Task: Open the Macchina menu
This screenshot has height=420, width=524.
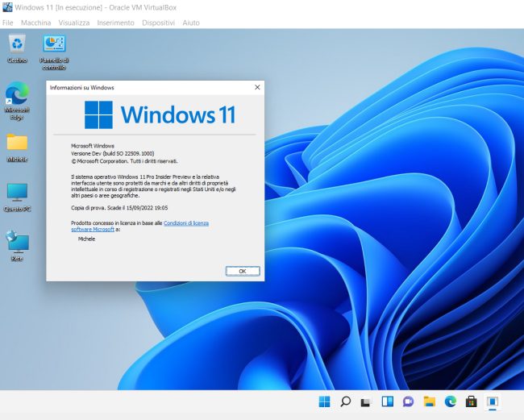Action: click(35, 23)
